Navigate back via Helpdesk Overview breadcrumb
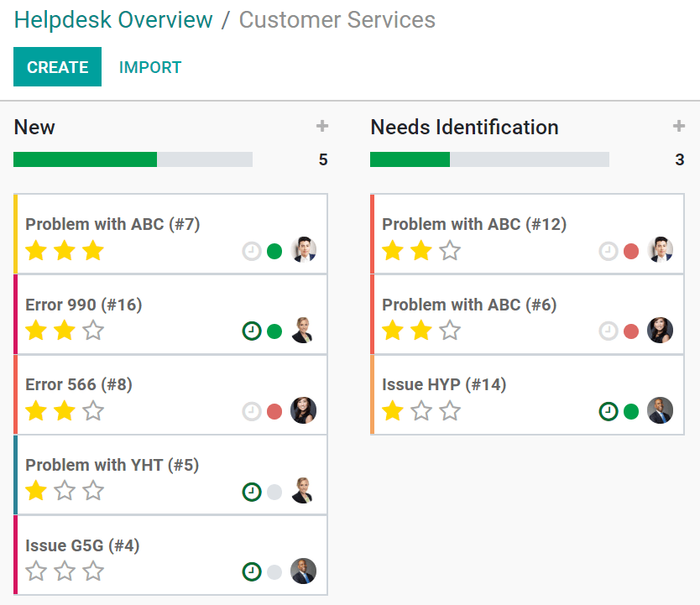This screenshot has height=605, width=700. tap(113, 19)
